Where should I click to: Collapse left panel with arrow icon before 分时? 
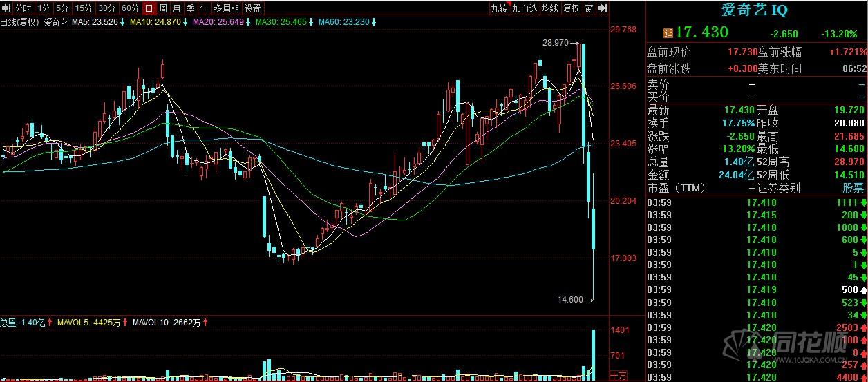point(7,8)
